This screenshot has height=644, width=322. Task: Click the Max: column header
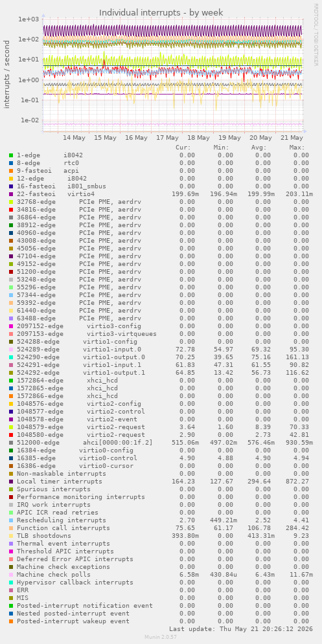click(x=297, y=148)
